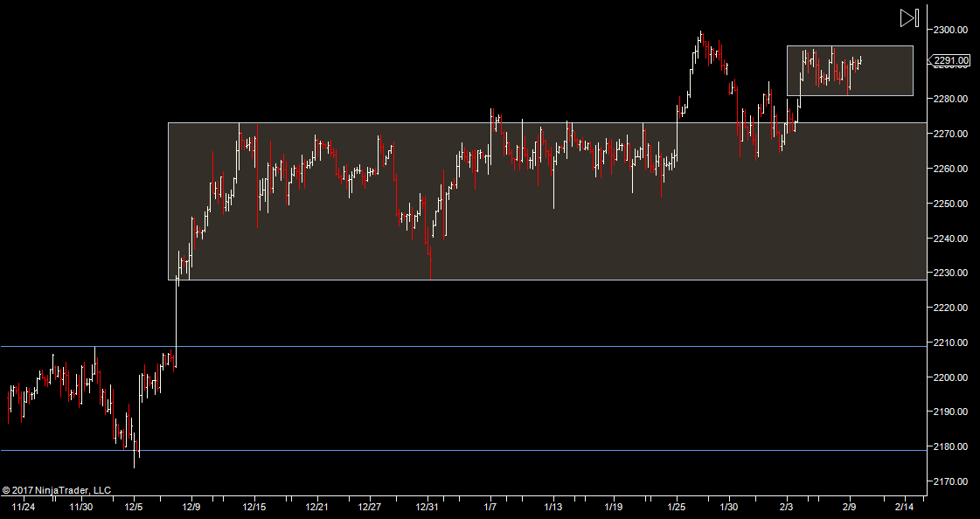Click the 1/25 date on time axis
980x519 pixels.
[678, 507]
